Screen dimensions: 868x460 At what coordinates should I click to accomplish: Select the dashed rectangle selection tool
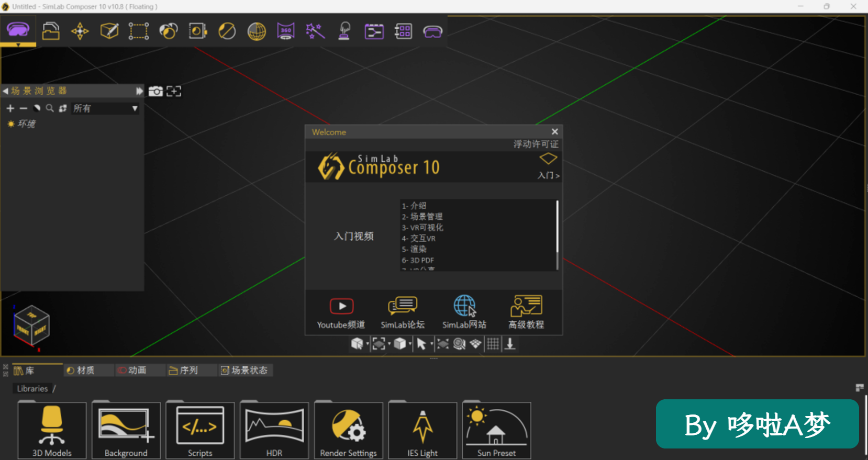pyautogui.click(x=139, y=31)
